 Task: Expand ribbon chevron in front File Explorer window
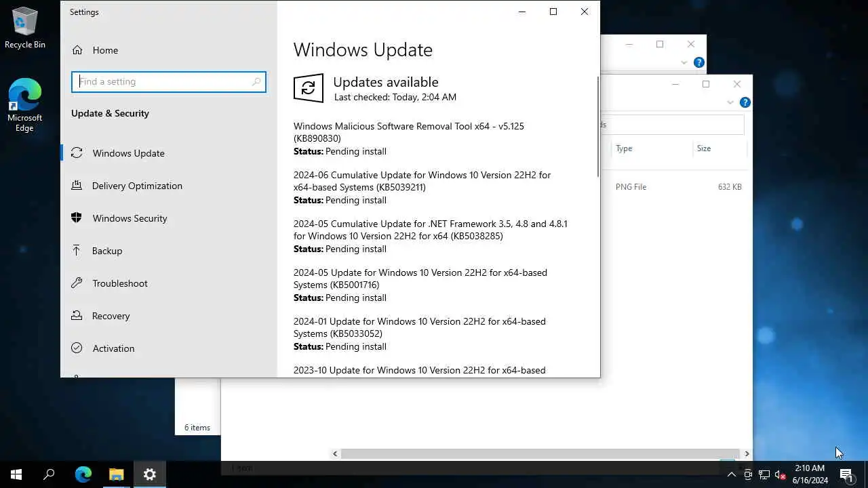click(730, 102)
